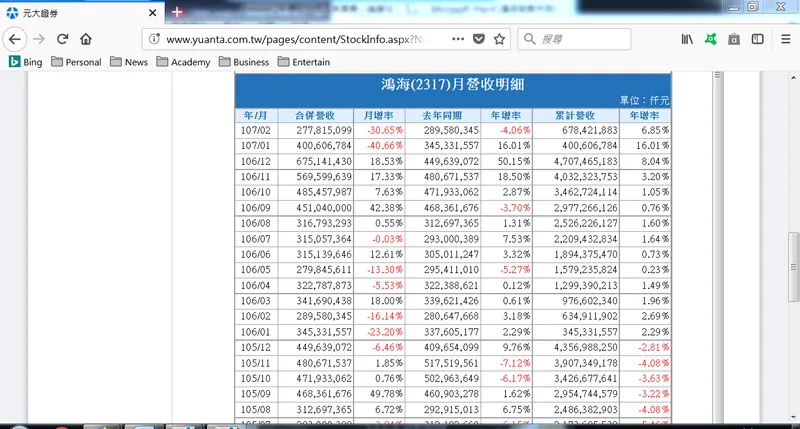The image size is (800, 429).
Task: Select the 106/09 row date cell
Action: pyautogui.click(x=256, y=208)
